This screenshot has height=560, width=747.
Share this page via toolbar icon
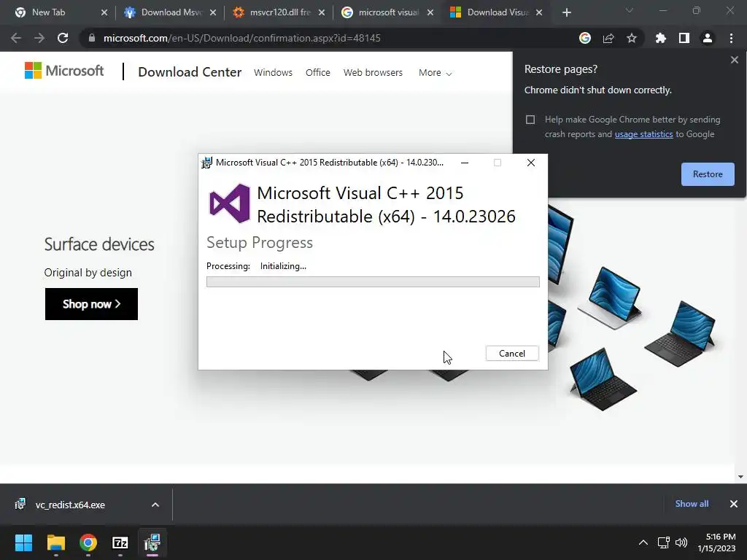click(608, 38)
